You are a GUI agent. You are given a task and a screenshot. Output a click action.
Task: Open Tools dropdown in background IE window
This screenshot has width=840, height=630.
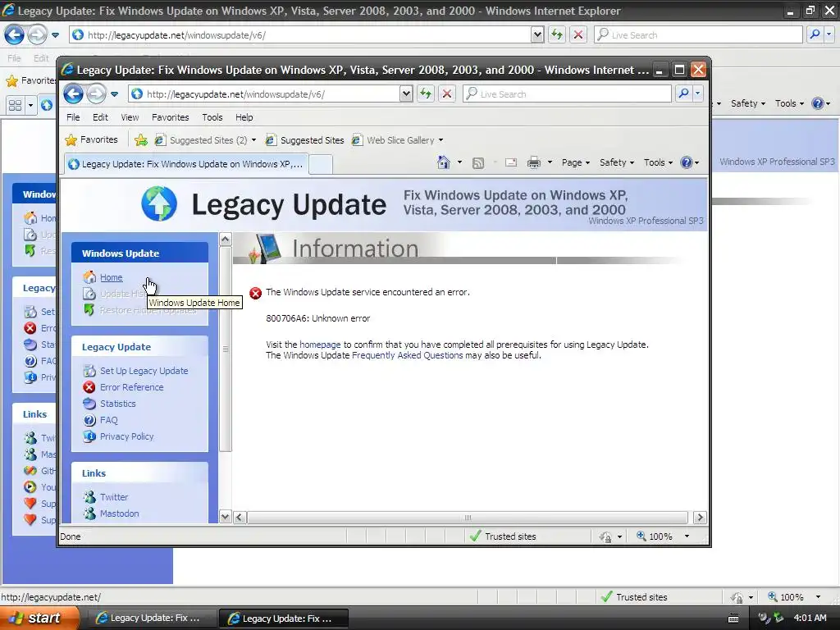pos(789,103)
